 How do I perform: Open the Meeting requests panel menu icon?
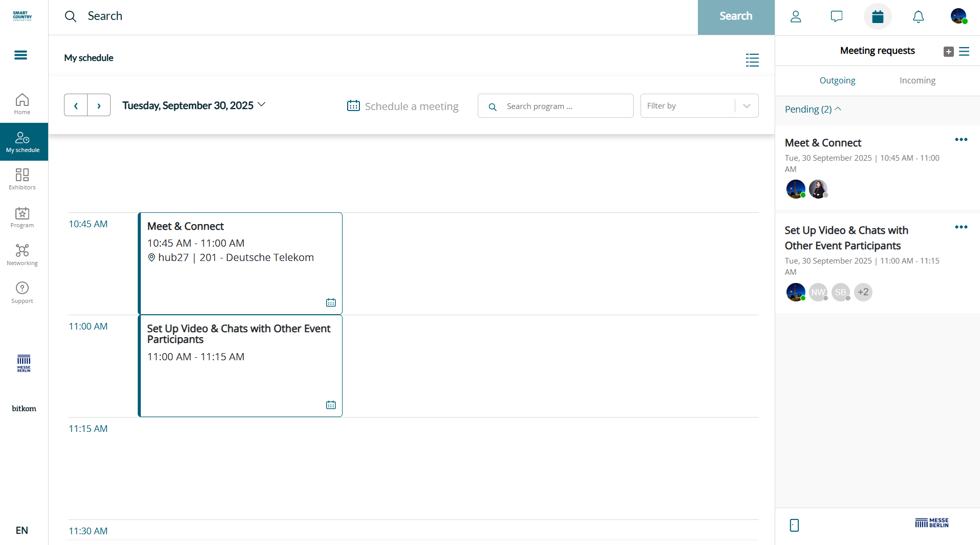[964, 51]
